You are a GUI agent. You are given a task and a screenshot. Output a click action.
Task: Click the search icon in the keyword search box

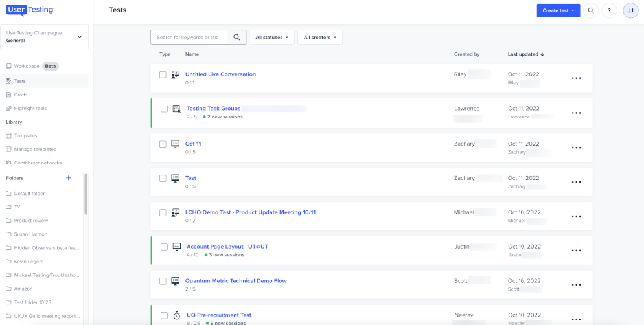point(237,38)
